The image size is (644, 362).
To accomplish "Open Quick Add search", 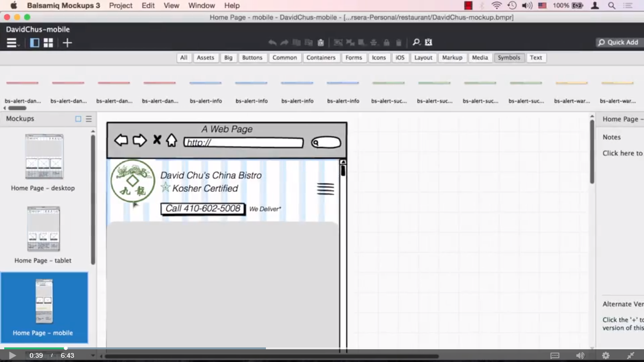I will coord(618,42).
